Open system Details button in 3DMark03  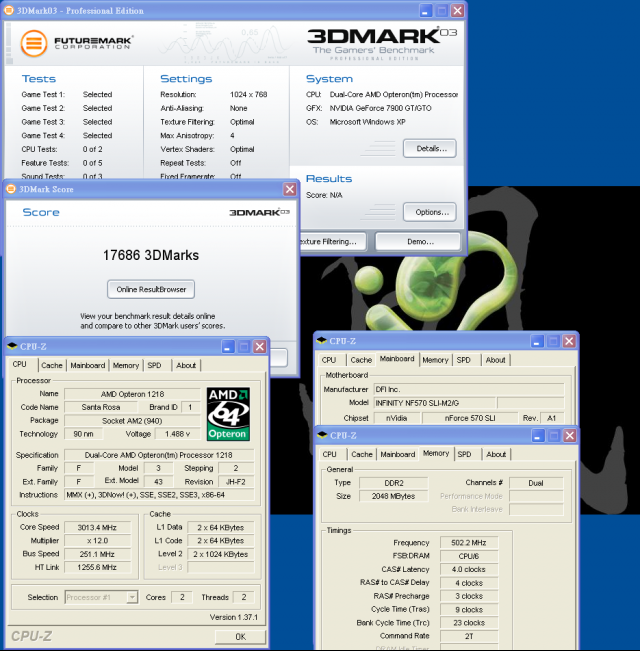click(x=430, y=149)
